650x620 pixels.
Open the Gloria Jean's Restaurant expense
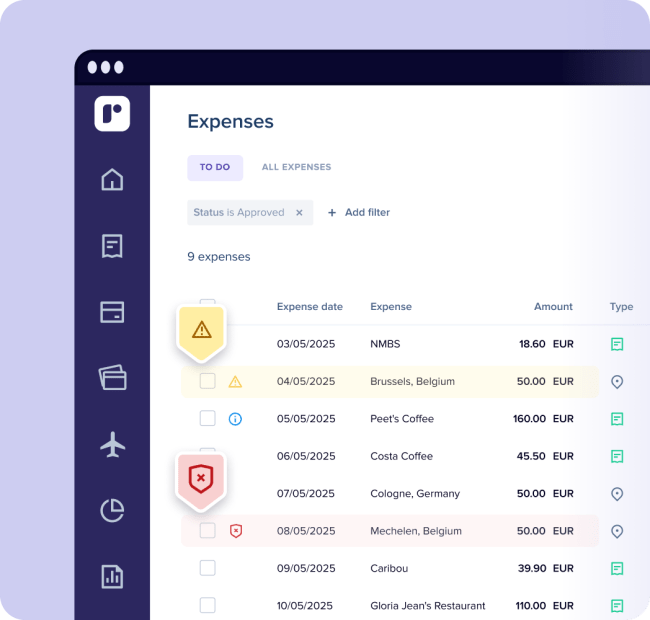point(427,606)
